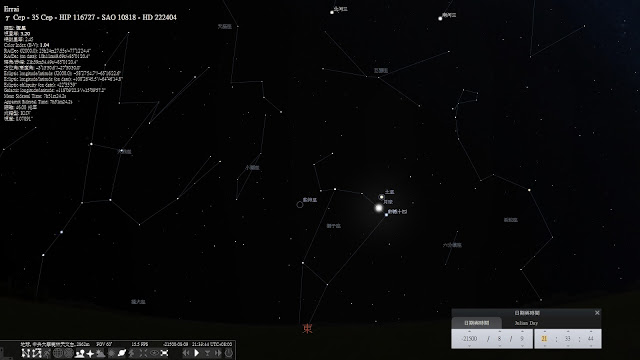Toggle constellation art figure icon
The height and width of the screenshot is (360, 640).
pos(47,353)
